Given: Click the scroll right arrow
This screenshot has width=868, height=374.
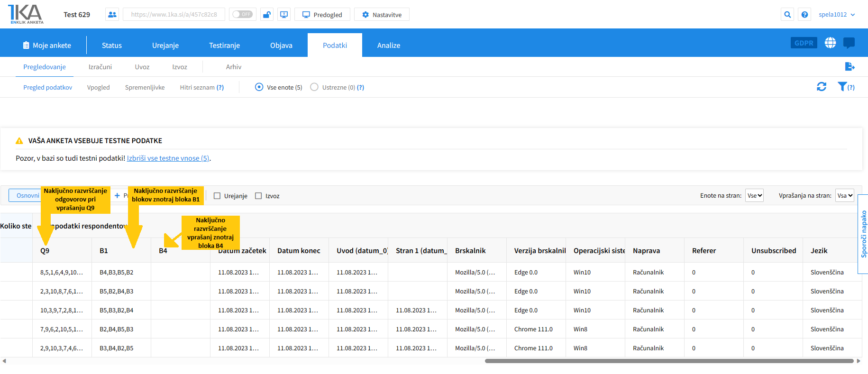Looking at the screenshot, I should click(x=859, y=361).
